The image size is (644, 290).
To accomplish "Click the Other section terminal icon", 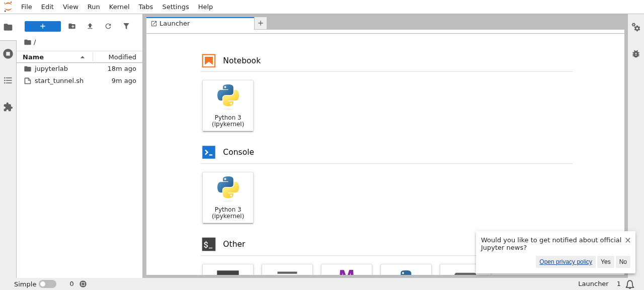I will coord(209,244).
